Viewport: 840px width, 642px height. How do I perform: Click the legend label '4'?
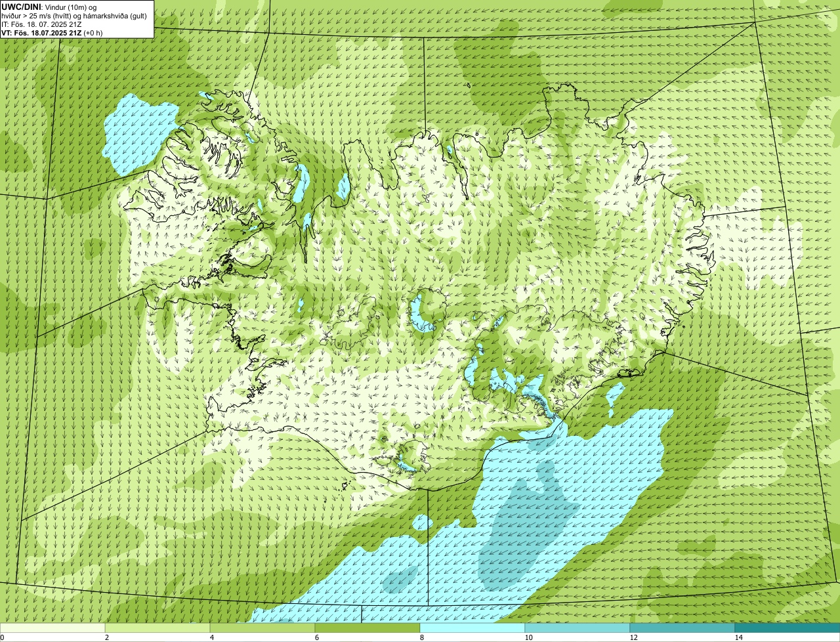click(x=211, y=637)
